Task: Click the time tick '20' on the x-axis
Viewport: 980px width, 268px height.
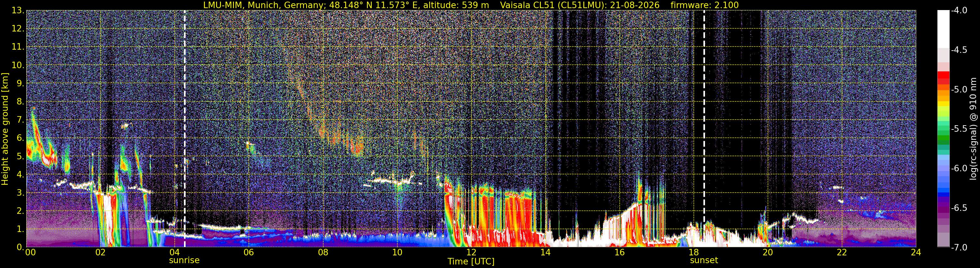Action: [x=768, y=252]
